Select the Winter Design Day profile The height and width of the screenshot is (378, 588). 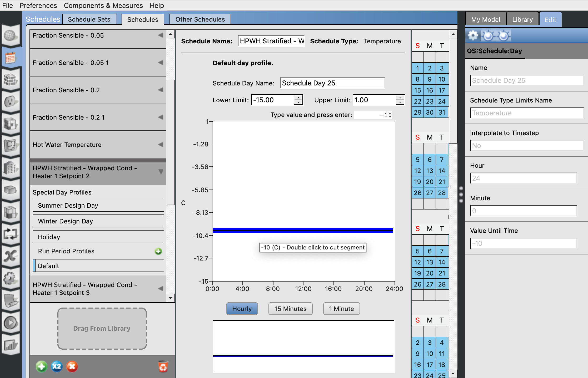coord(65,221)
